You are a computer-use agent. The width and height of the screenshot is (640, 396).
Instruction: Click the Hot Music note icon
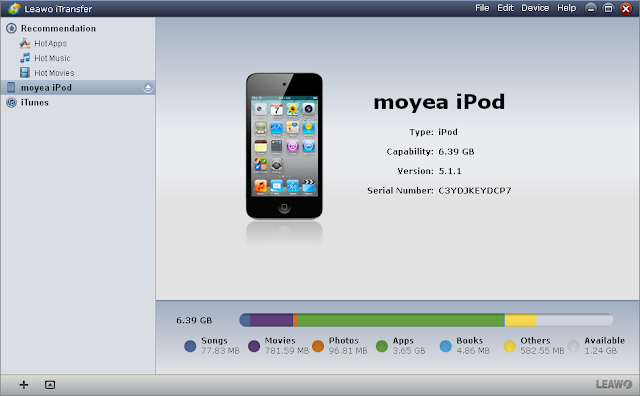25,58
